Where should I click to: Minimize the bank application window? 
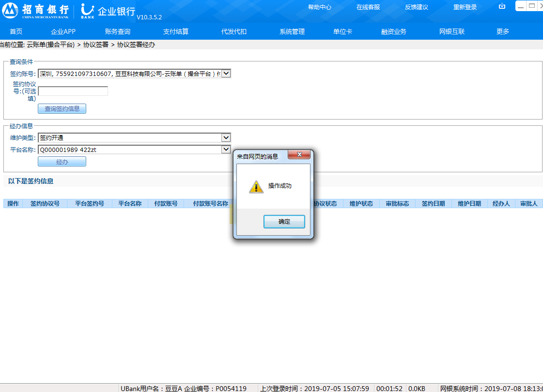click(x=520, y=6)
